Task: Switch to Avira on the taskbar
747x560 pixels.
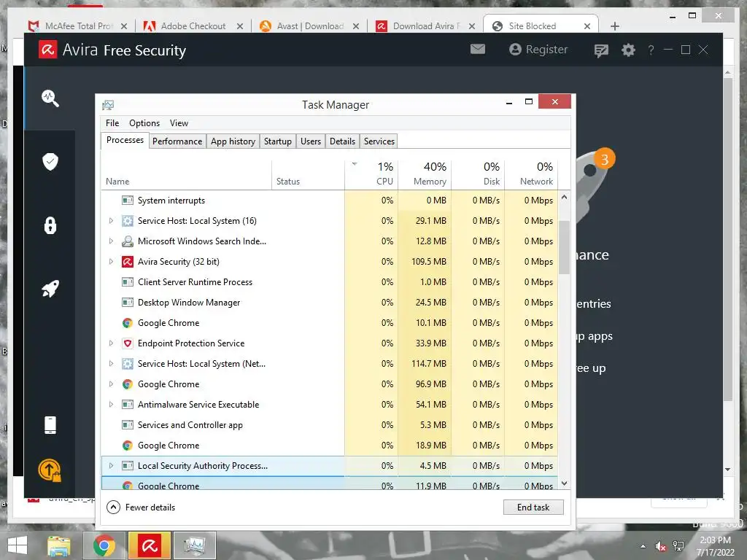Action: coord(149,545)
